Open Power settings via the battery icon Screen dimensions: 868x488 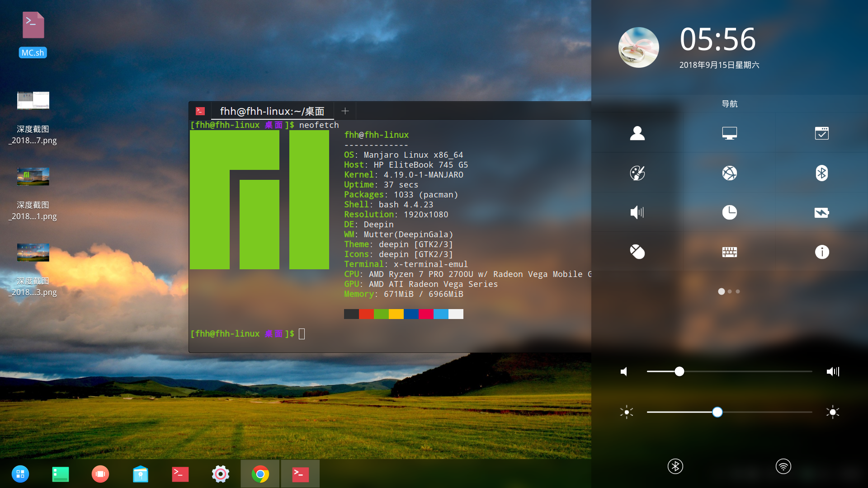[822, 212]
